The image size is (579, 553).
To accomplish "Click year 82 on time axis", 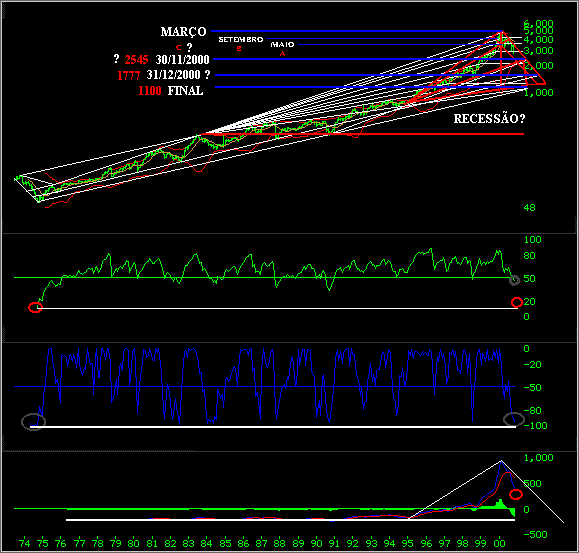I will (x=170, y=543).
